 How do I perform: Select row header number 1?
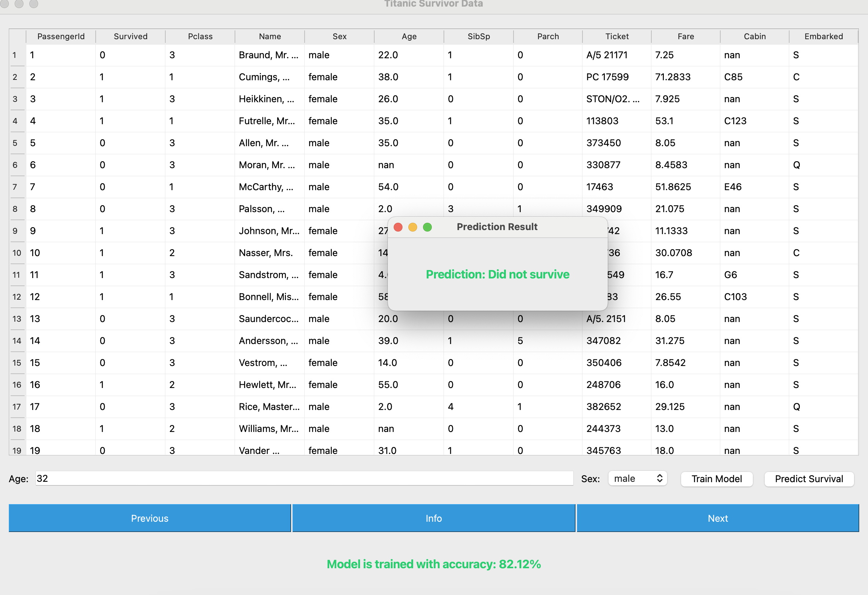pos(17,55)
